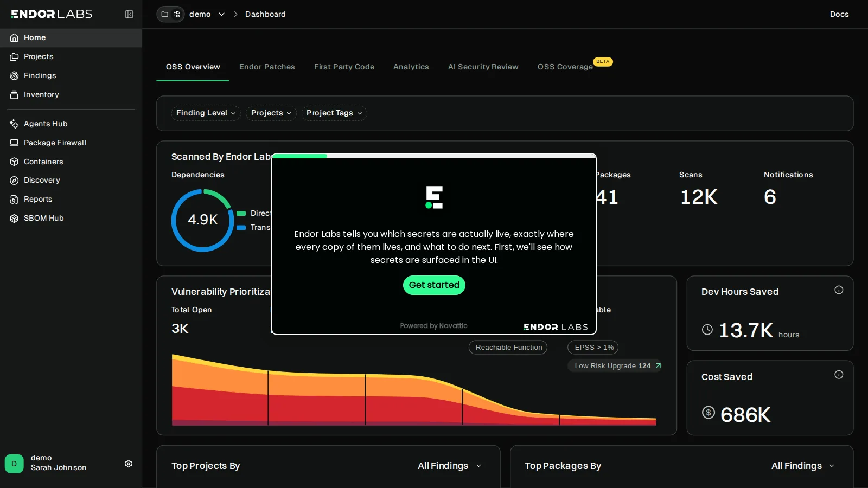The image size is (868, 488).
Task: Switch to the Analytics tab
Action: (411, 67)
